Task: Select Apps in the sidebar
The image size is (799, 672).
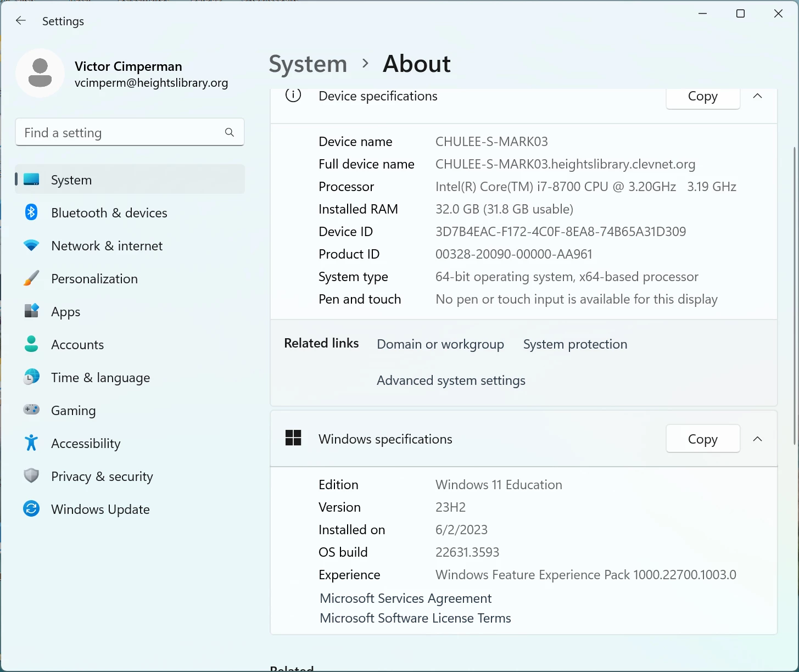Action: pos(130,311)
